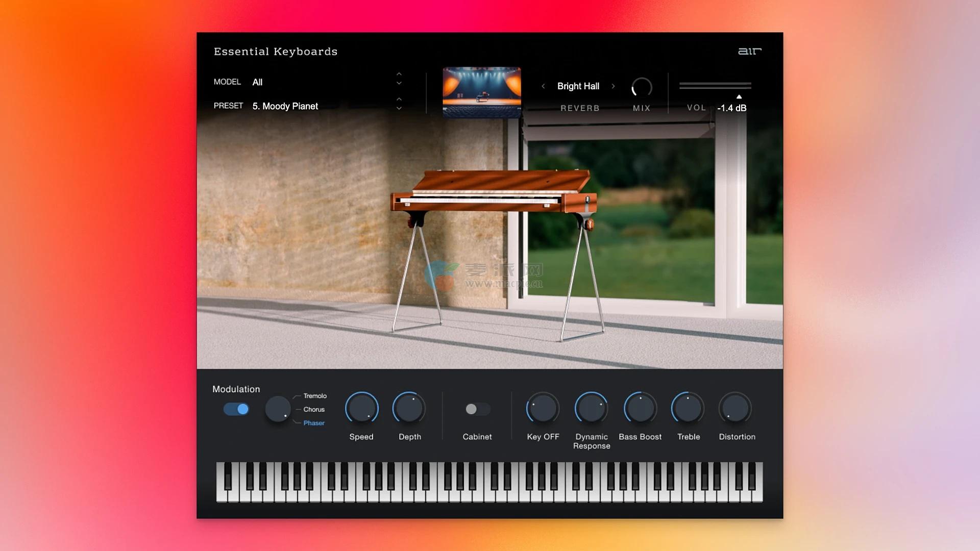Image resolution: width=980 pixels, height=551 pixels.
Task: Click the VOL slider marker
Action: click(739, 96)
